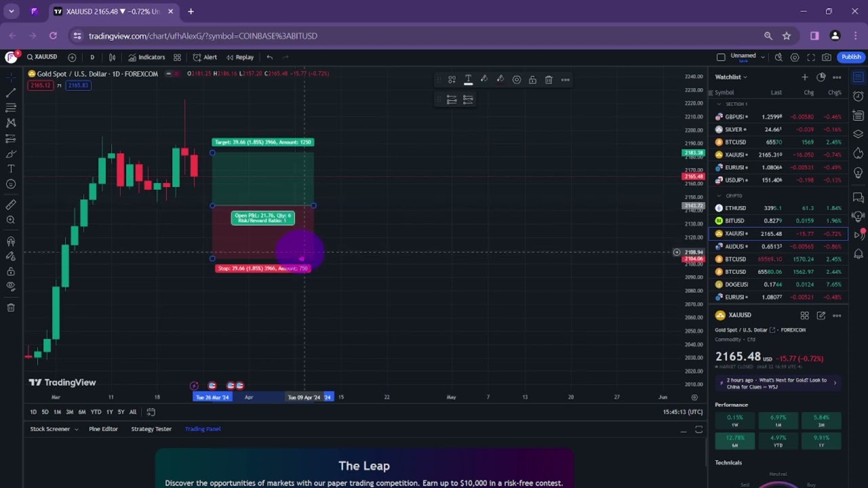Maximize the bottom panel

699,430
